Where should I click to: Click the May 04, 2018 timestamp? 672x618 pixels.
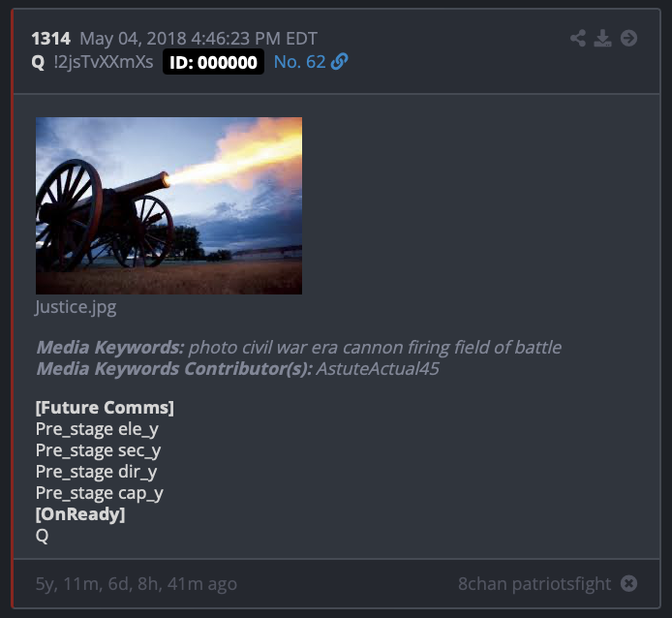199,39
